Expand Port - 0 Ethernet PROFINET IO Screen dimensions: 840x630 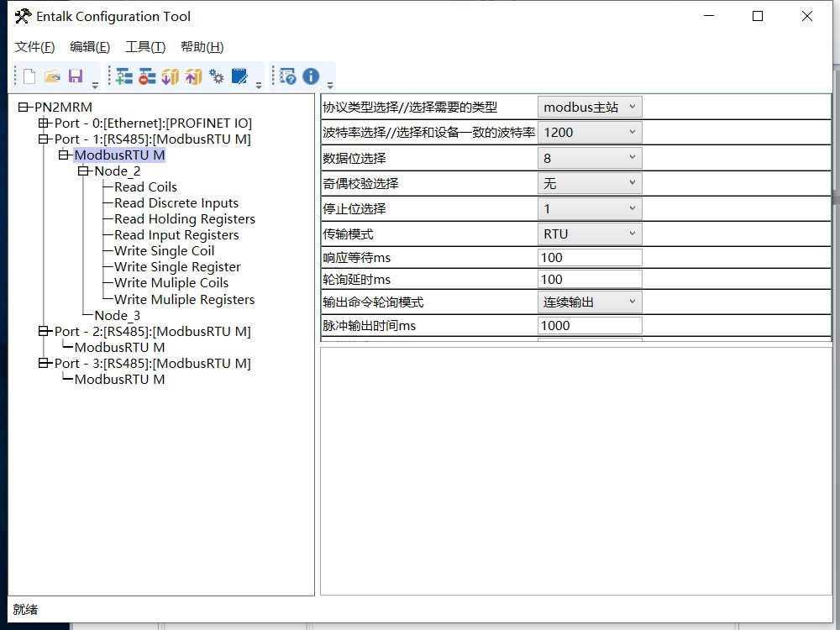coord(44,123)
